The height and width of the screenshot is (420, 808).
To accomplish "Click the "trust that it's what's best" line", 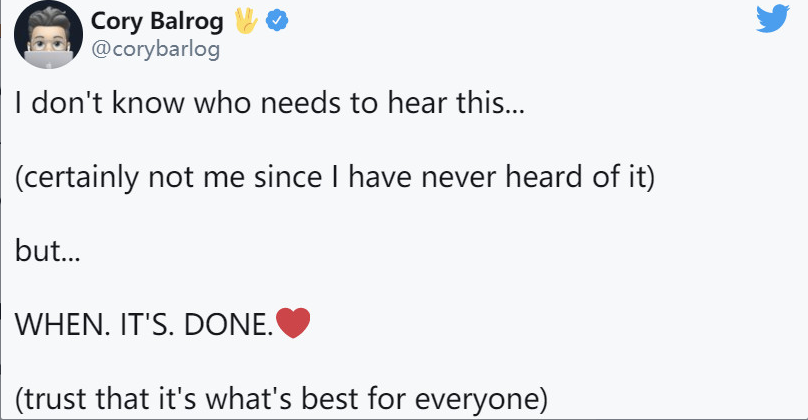I will (281, 399).
